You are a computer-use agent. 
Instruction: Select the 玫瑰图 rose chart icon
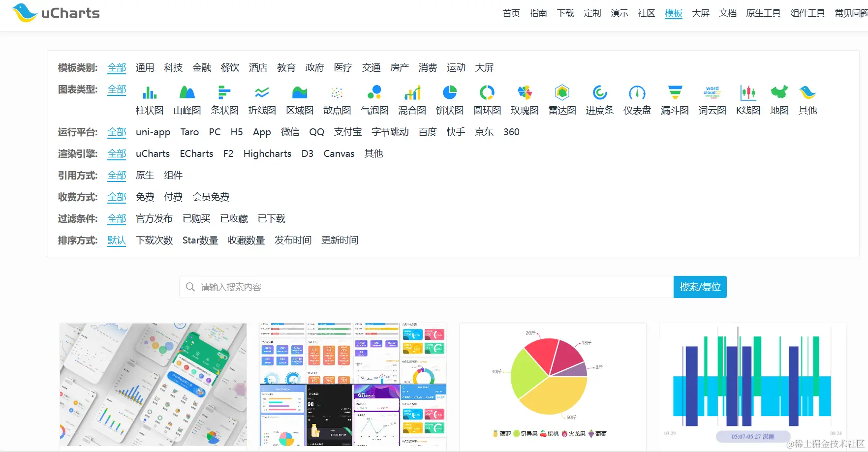[x=525, y=92]
